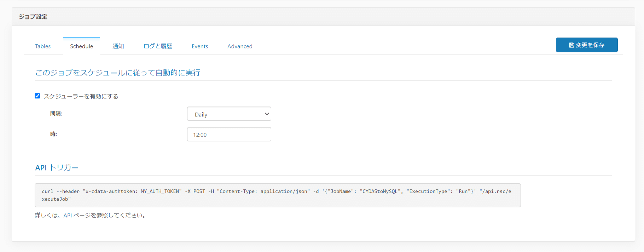Switch to the Advanced tab
This screenshot has height=252, width=644.
tap(240, 46)
